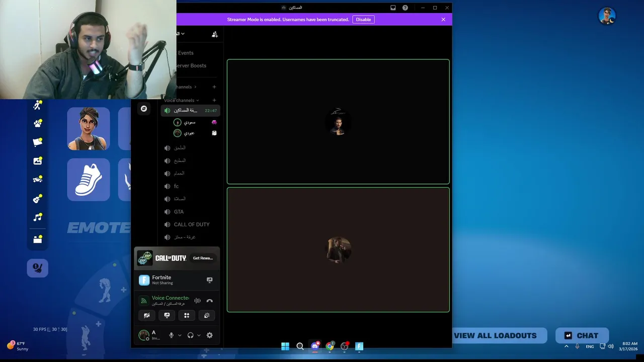This screenshot has height=362, width=644.
Task: Dismiss the Streamer Mode banner
Action: 443,20
